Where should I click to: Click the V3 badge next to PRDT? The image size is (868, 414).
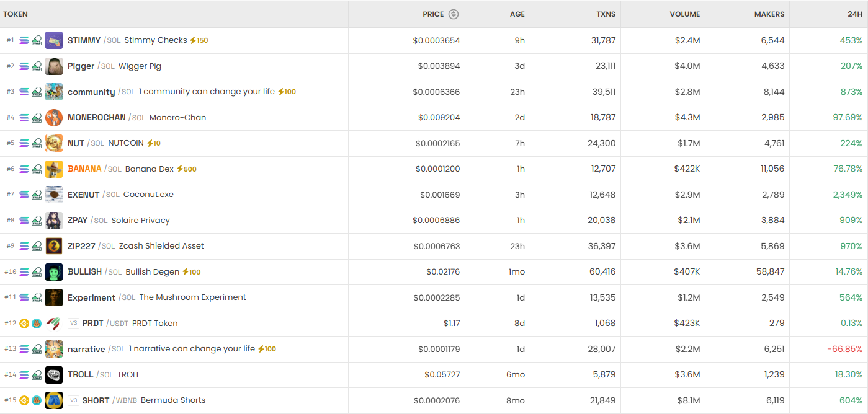point(73,324)
